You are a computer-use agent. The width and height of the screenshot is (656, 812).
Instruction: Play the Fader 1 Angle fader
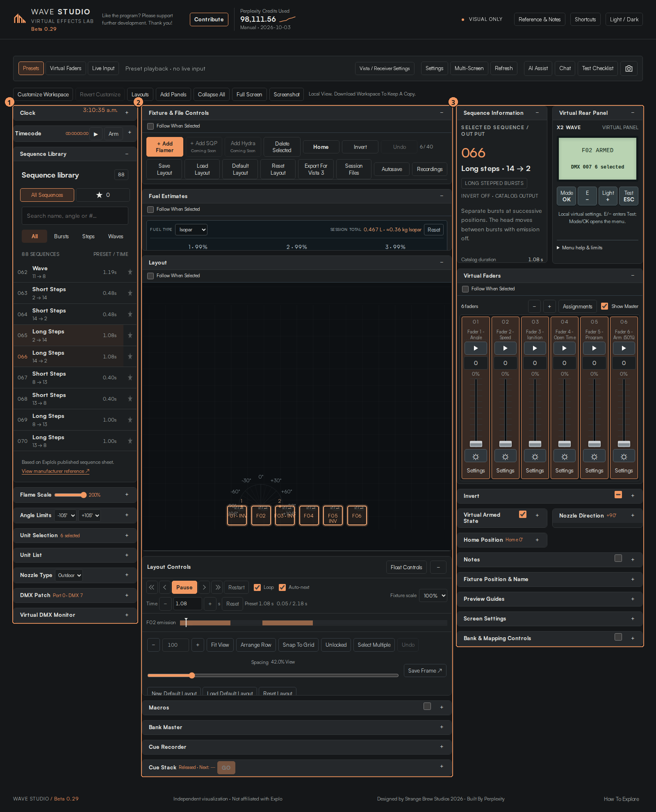476,348
